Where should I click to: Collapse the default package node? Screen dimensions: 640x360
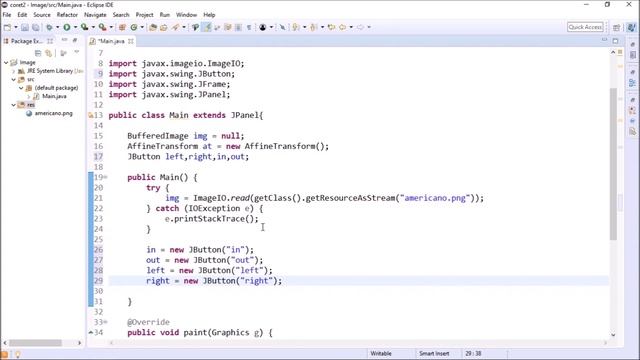[21, 88]
